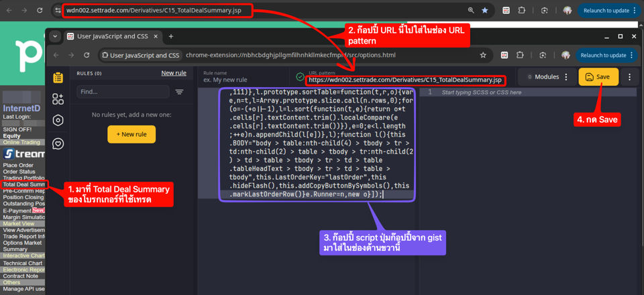Click the green URL pattern validity check icon
The width and height of the screenshot is (644, 295).
299,76
